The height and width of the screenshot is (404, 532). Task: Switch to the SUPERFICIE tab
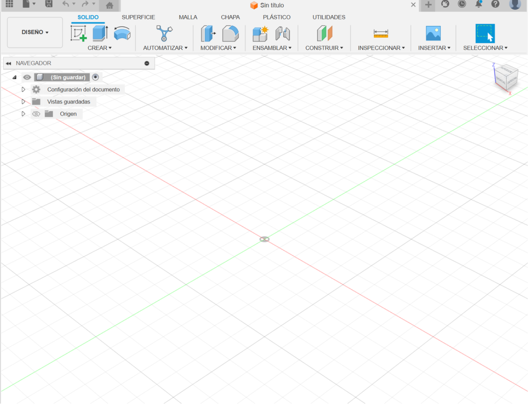pos(138,17)
